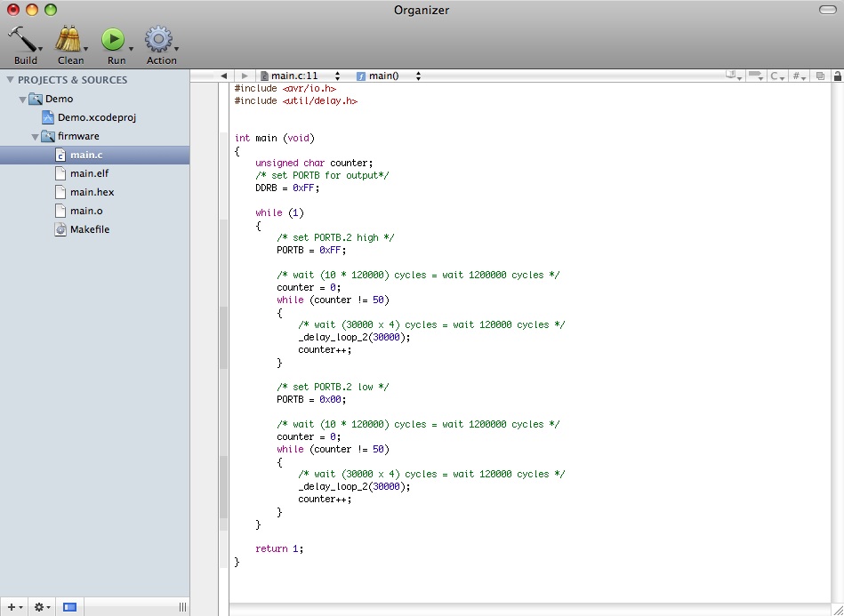Click the Clean broom icon
The width and height of the screenshot is (844, 616).
pos(68,39)
